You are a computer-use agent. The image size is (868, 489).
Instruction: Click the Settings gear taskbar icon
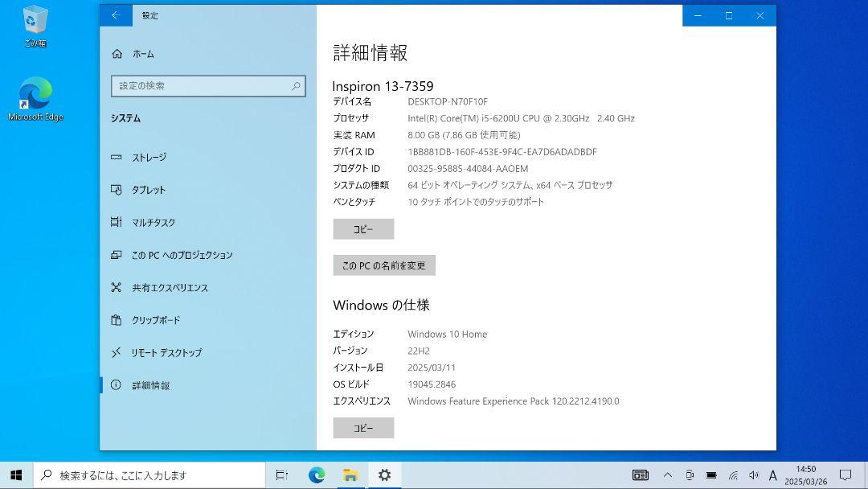tap(384, 475)
